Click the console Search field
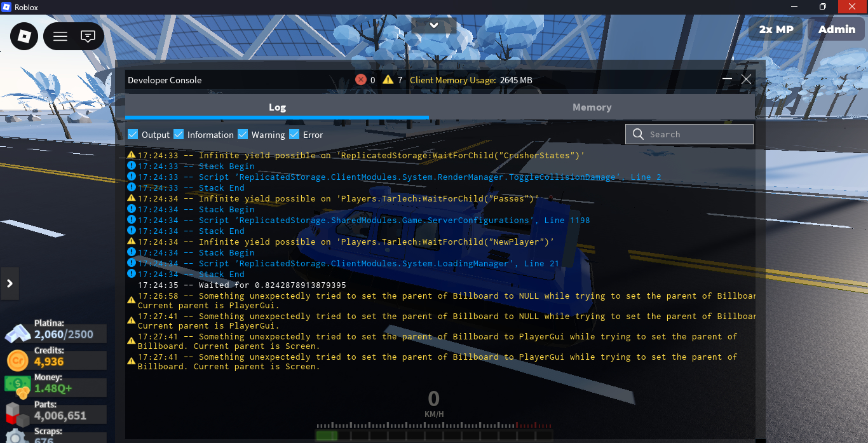This screenshot has height=443, width=868. pyautogui.click(x=696, y=134)
